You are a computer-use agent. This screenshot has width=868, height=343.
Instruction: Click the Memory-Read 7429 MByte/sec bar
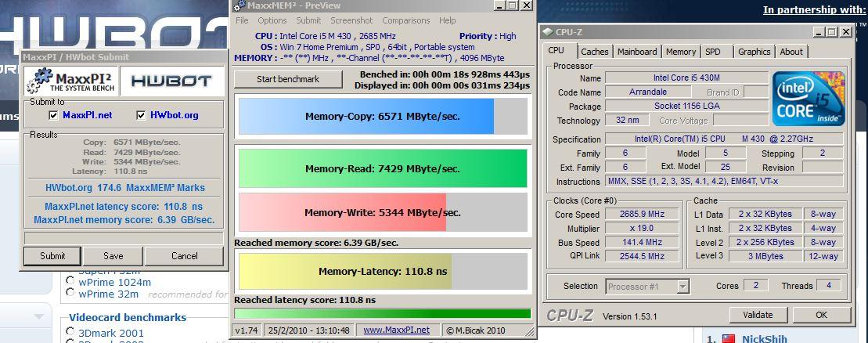pos(383,168)
